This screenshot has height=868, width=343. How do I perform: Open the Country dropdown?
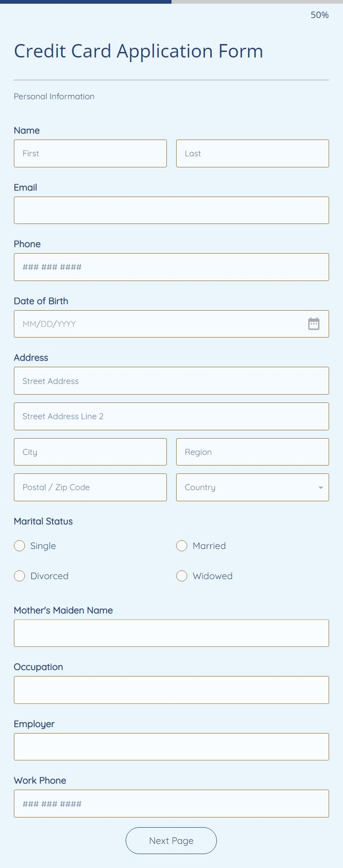[252, 487]
